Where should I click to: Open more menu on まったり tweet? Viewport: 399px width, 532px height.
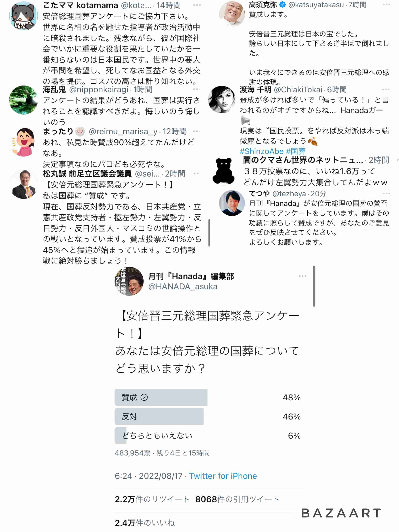point(196,131)
